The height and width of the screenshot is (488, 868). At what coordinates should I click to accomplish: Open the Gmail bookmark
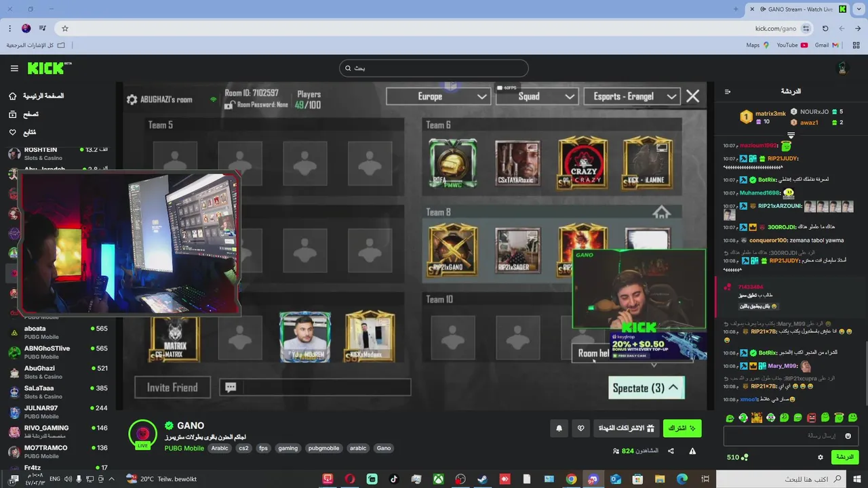pyautogui.click(x=827, y=45)
